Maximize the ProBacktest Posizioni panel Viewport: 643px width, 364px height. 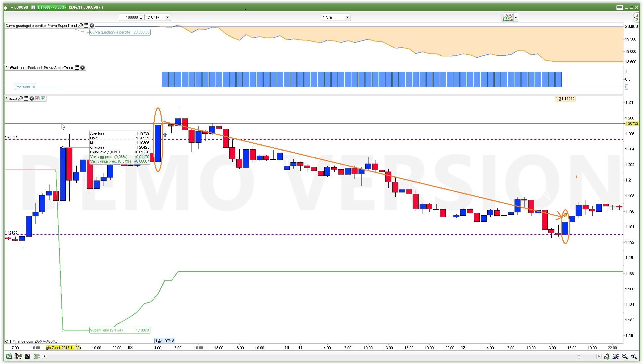(x=77, y=68)
